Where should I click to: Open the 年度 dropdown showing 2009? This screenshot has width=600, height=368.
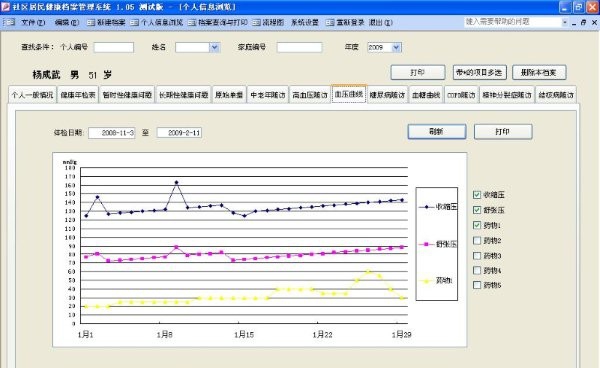396,47
